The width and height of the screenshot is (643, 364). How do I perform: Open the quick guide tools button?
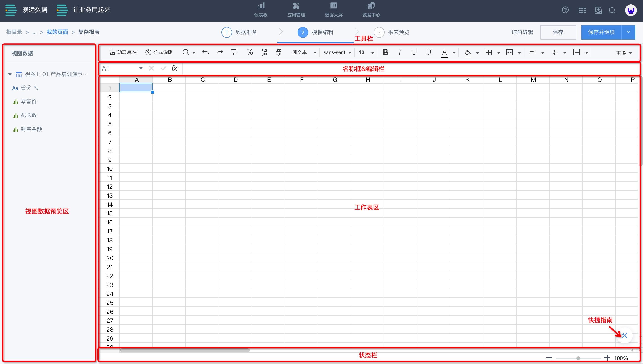point(624,335)
